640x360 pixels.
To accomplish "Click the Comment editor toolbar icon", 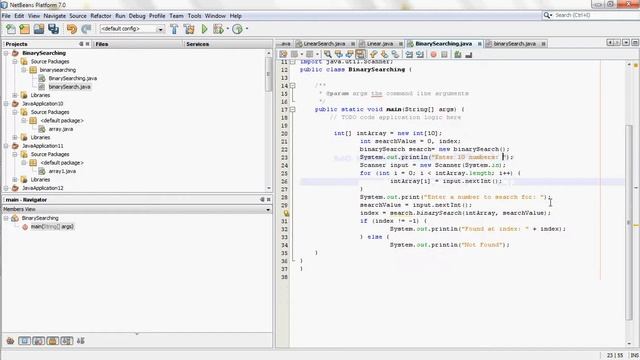I will pos(458,54).
